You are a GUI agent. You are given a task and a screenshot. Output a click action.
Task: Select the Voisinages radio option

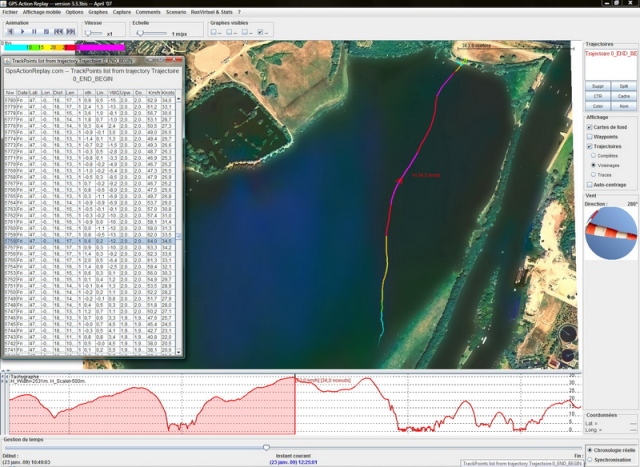pyautogui.click(x=593, y=165)
